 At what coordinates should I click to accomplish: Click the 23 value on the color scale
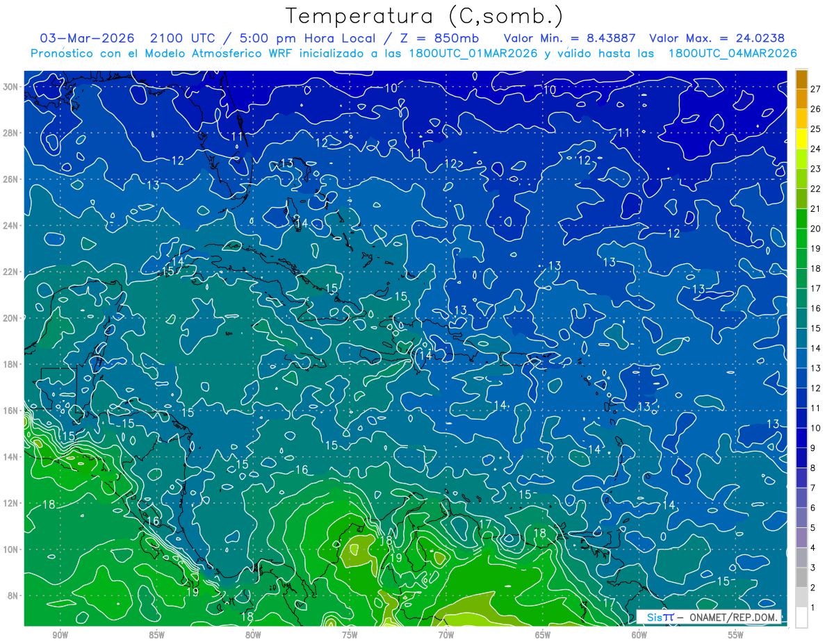(x=816, y=169)
